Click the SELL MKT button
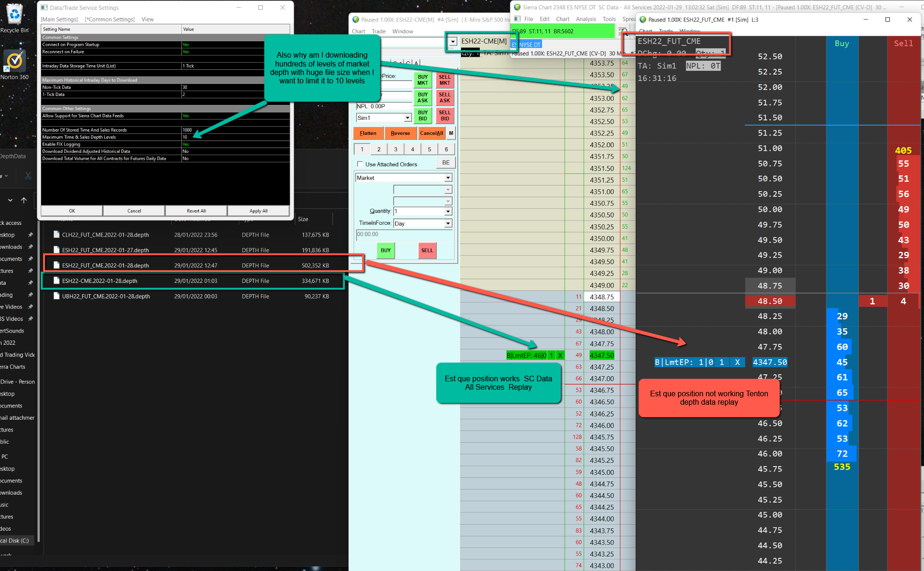Image resolution: width=924 pixels, height=571 pixels. tap(445, 80)
